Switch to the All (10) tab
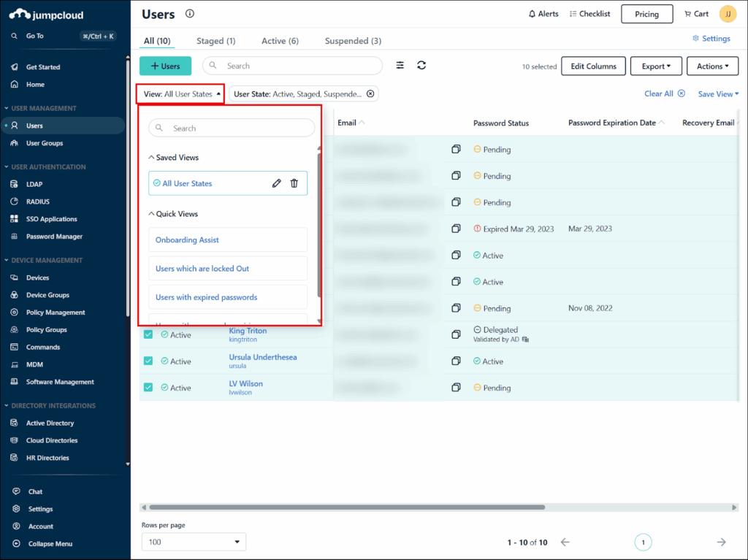Viewport: 748px width, 560px height. click(x=158, y=41)
